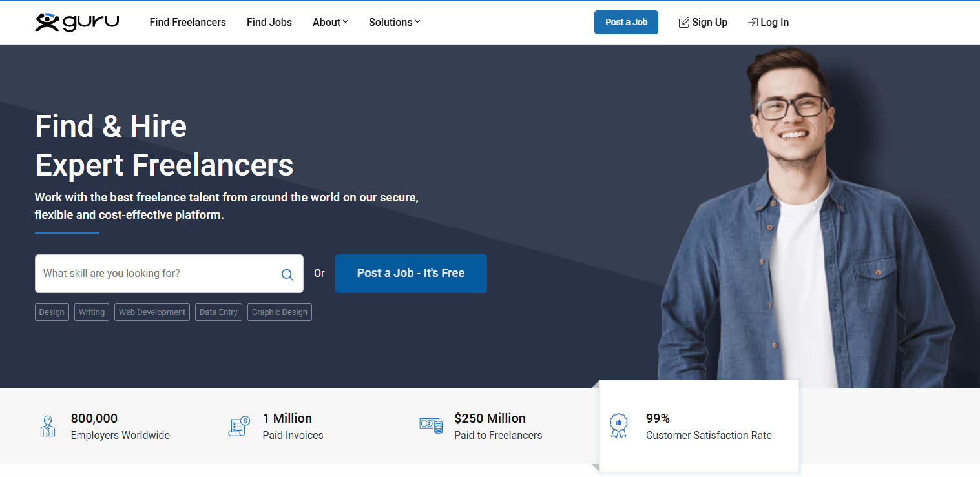The image size is (980, 477).
Task: Select the Design skill tag
Action: click(x=51, y=312)
